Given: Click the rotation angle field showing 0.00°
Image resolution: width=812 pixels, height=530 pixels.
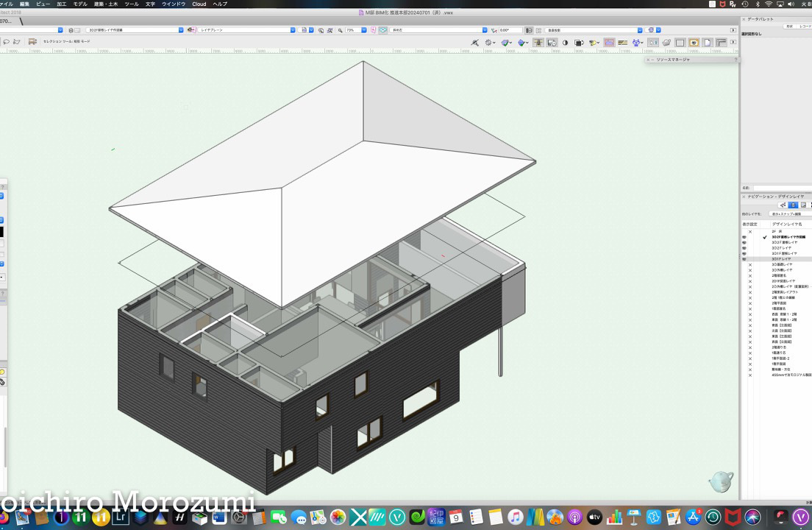Looking at the screenshot, I should coord(510,30).
